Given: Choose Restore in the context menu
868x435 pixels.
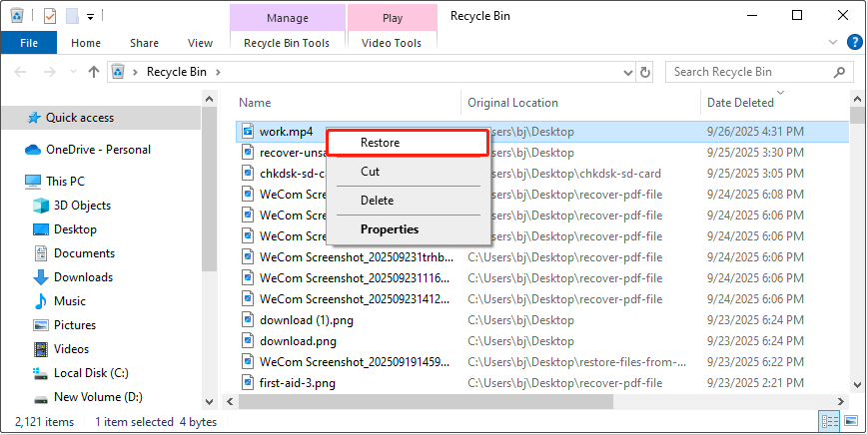Looking at the screenshot, I should pyautogui.click(x=407, y=143).
